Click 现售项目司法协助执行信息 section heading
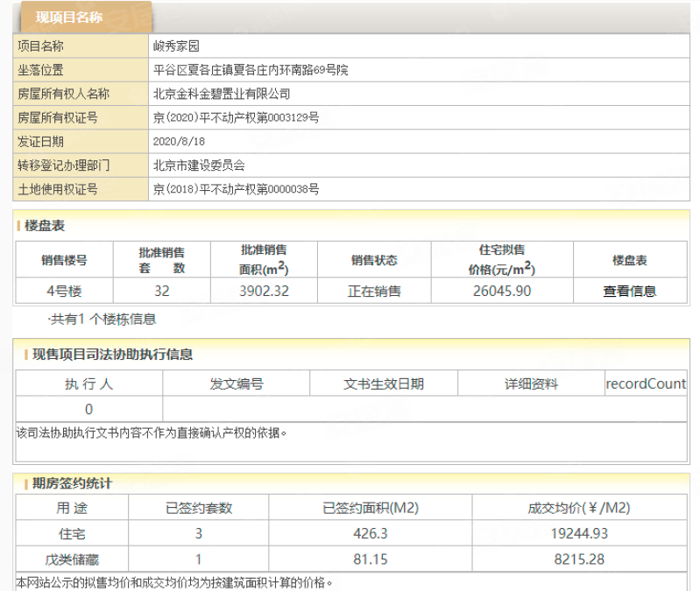Image resolution: width=700 pixels, height=591 pixels. click(x=112, y=354)
